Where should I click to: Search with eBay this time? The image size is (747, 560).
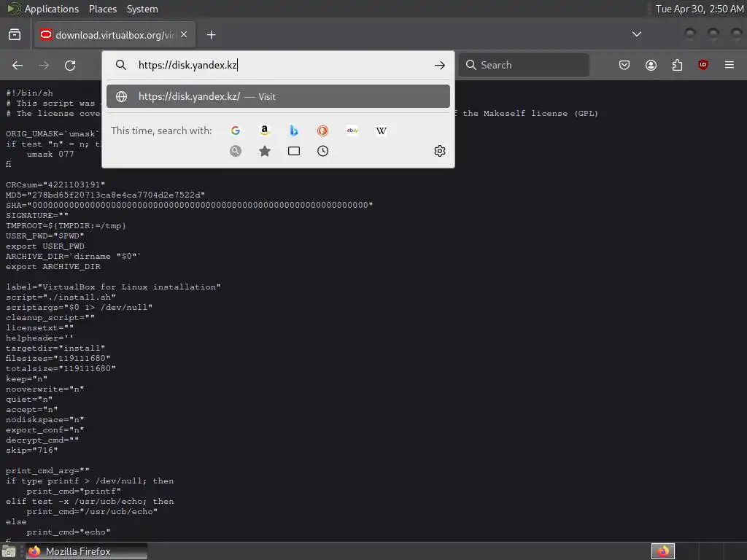coord(352,131)
